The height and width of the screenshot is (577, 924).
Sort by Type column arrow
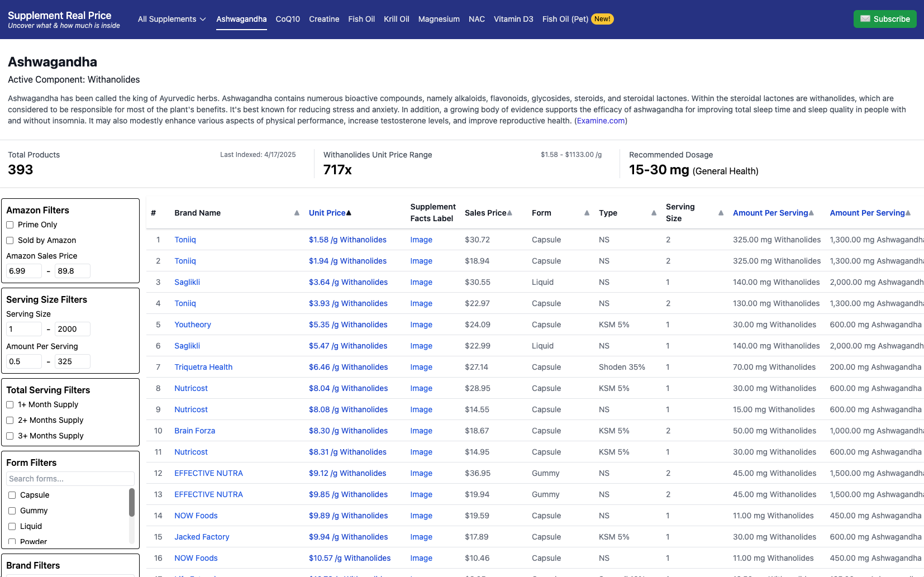point(654,213)
